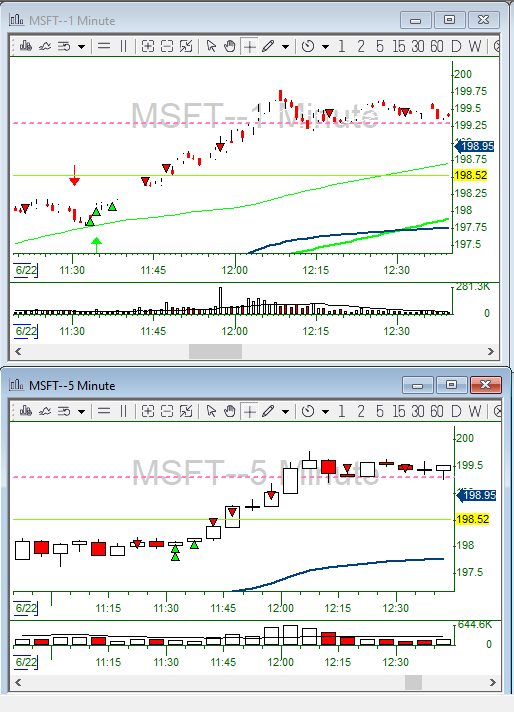This screenshot has height=712, width=514.
Task: Switch 1 Minute window to Weekly (W)
Action: 474,46
